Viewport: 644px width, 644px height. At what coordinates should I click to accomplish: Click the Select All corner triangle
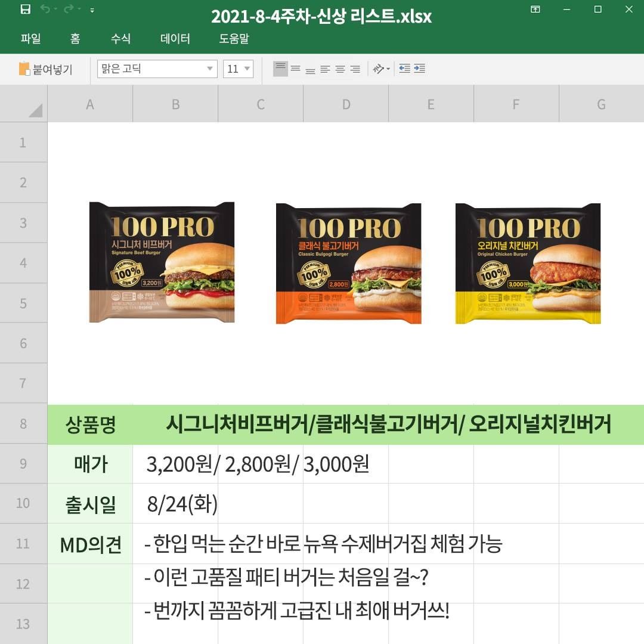coord(35,110)
